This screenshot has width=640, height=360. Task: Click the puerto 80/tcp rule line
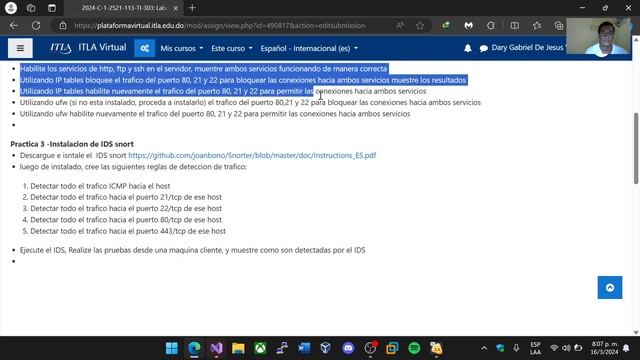126,220
